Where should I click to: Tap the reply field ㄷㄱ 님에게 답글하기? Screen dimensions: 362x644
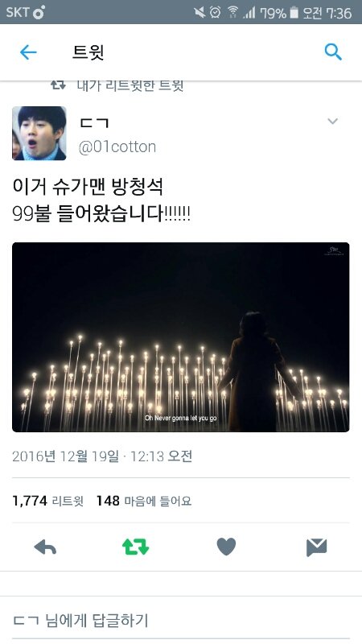point(181,620)
